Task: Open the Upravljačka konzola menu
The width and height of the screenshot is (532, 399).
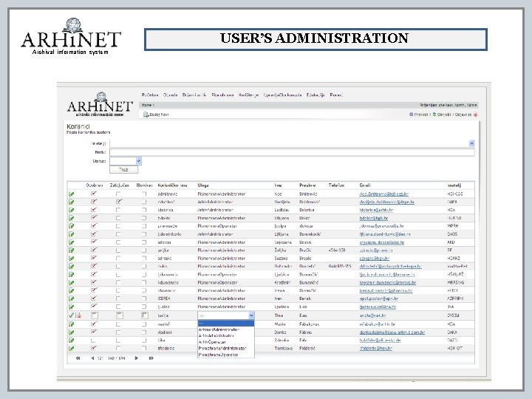Action: (282, 95)
